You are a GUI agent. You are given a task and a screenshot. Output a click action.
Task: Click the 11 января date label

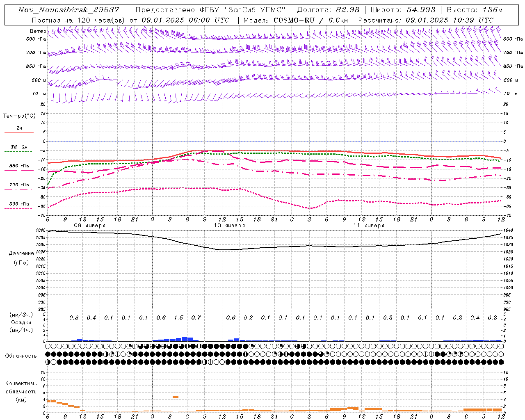pyautogui.click(x=369, y=226)
